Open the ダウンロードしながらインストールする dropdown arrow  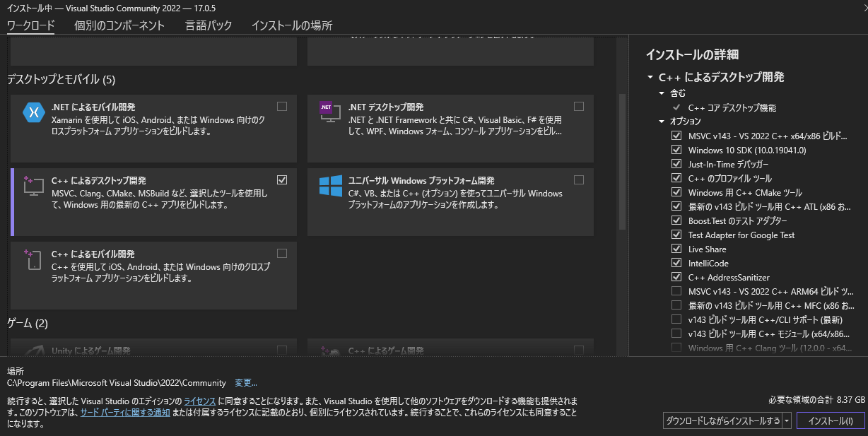pos(787,421)
